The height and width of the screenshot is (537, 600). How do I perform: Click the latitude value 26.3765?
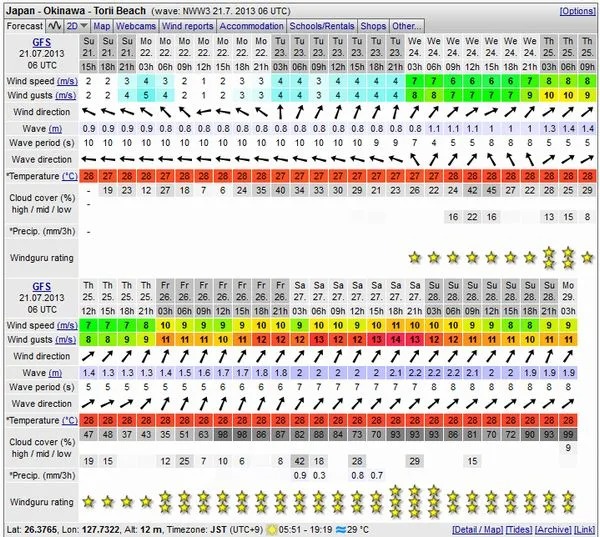[41, 530]
